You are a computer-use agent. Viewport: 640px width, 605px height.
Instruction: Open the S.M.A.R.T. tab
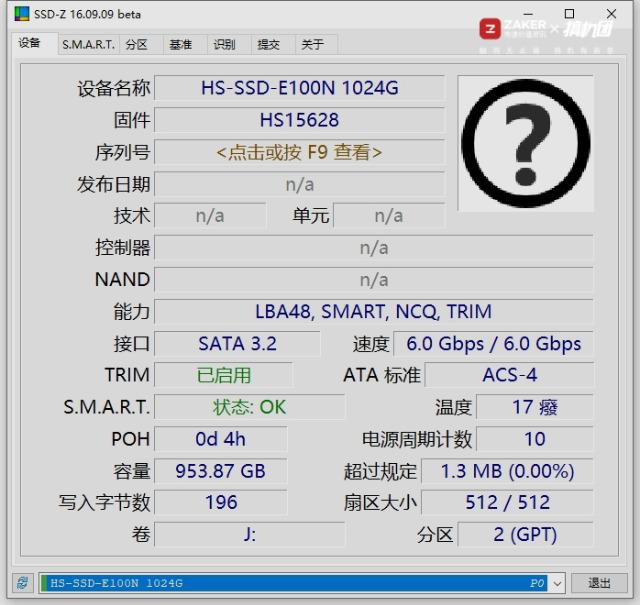pyautogui.click(x=88, y=44)
